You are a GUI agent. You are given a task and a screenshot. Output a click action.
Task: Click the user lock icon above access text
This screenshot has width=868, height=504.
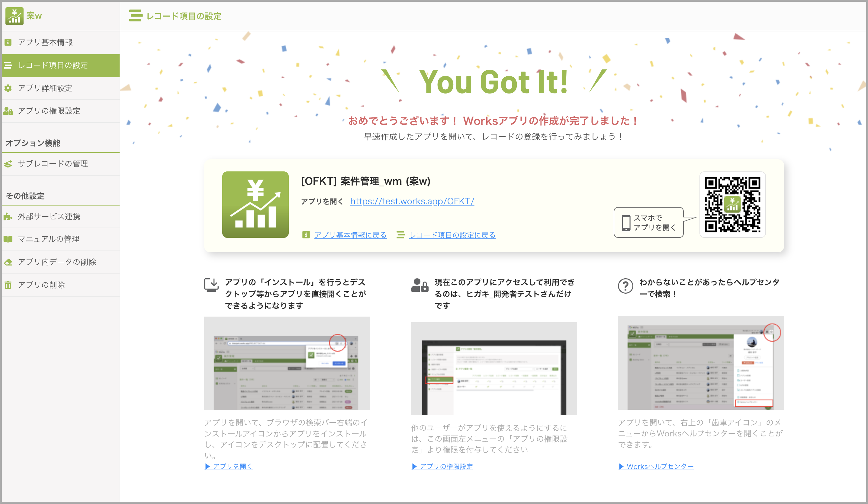[x=420, y=285]
